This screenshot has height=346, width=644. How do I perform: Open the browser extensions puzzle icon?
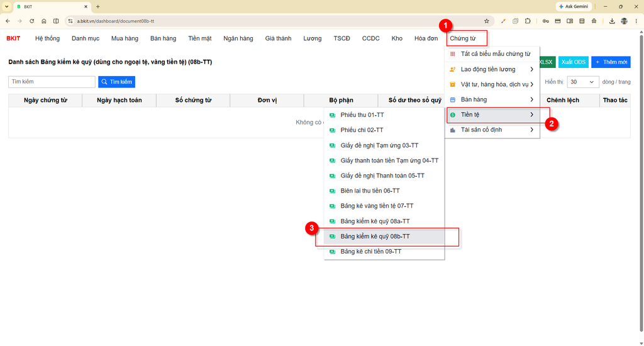coord(528,21)
